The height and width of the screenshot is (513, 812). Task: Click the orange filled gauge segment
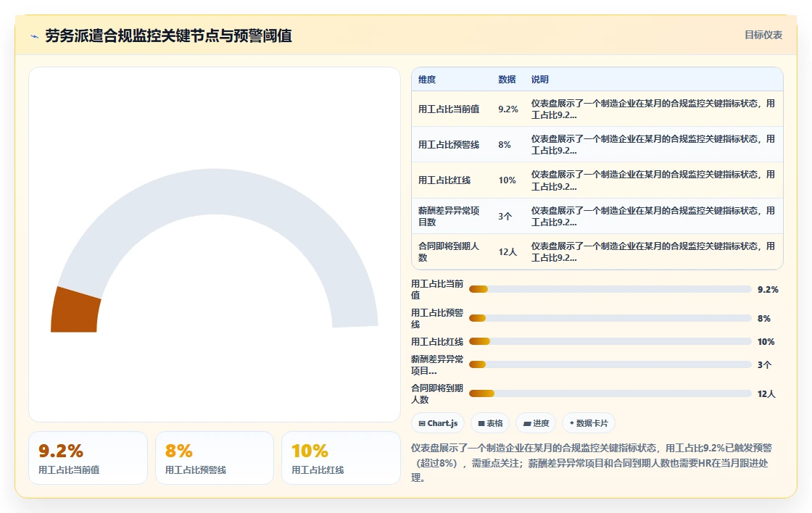pyautogui.click(x=75, y=311)
